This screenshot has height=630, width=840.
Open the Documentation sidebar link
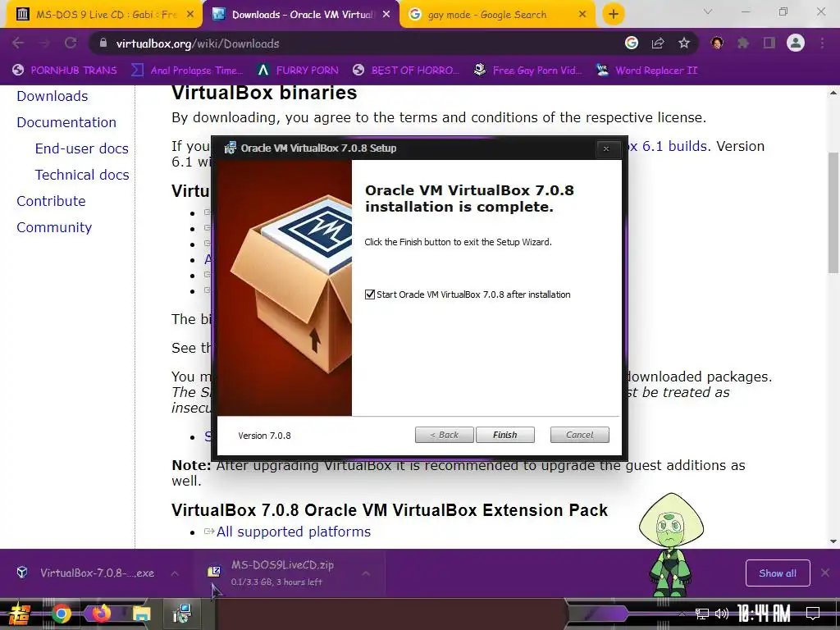[x=66, y=122]
